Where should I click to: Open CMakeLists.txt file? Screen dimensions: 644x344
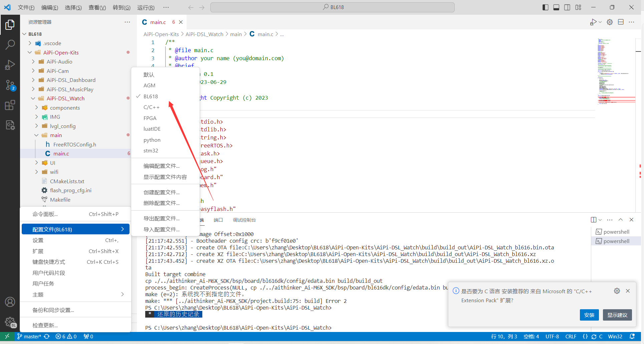(x=67, y=181)
